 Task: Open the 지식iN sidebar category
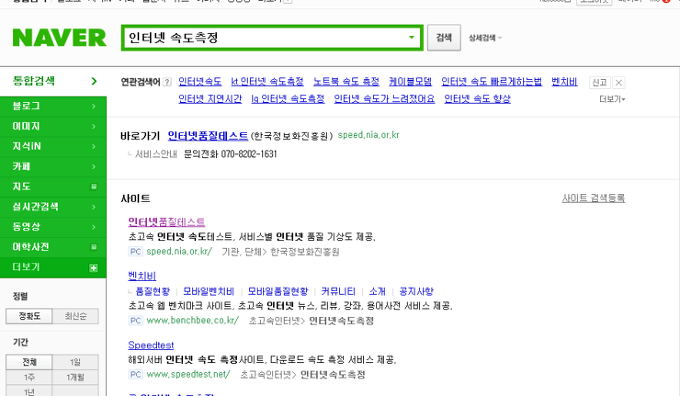53,146
